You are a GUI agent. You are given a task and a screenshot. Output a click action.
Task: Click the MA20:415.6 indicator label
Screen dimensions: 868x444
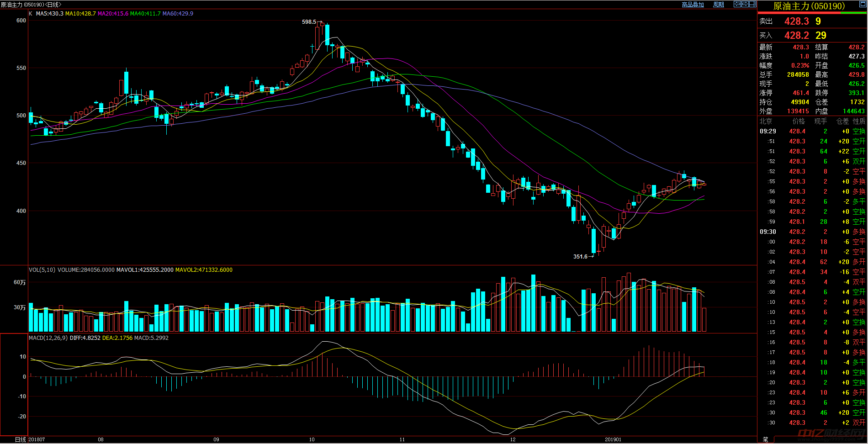[x=113, y=14]
